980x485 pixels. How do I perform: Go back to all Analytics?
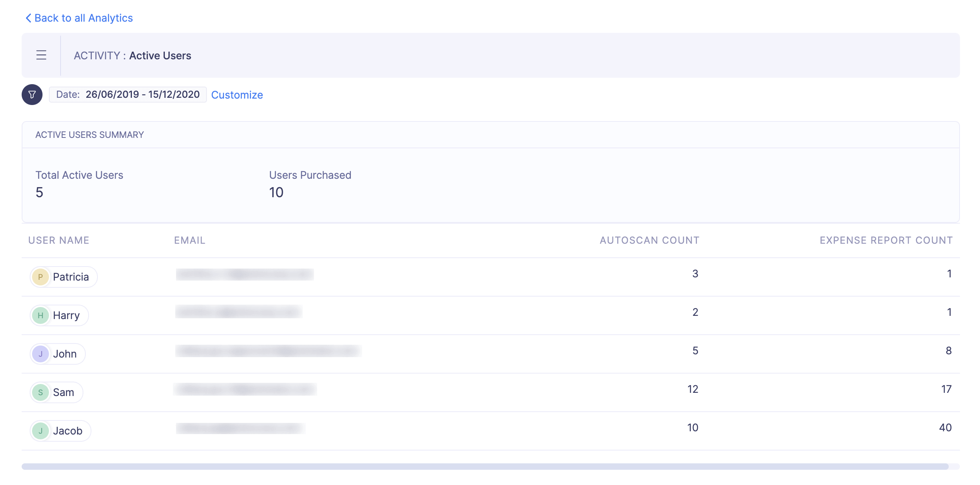[83, 18]
